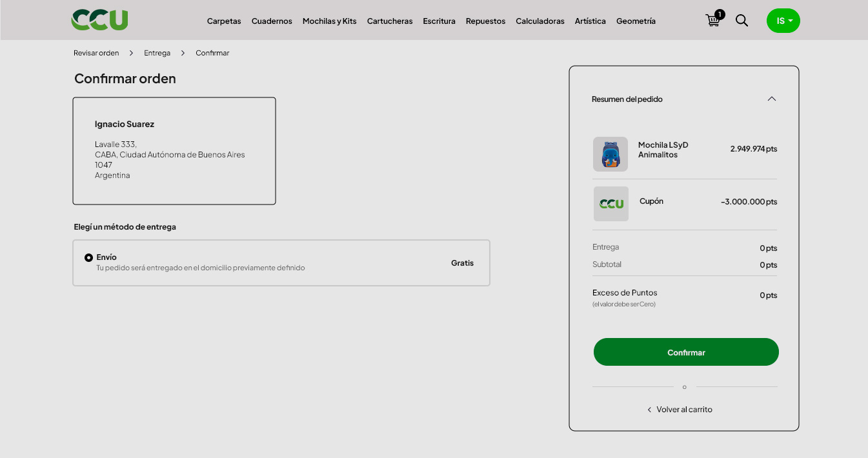Click the Mochila LSyD Animalitos thumbnail

610,154
